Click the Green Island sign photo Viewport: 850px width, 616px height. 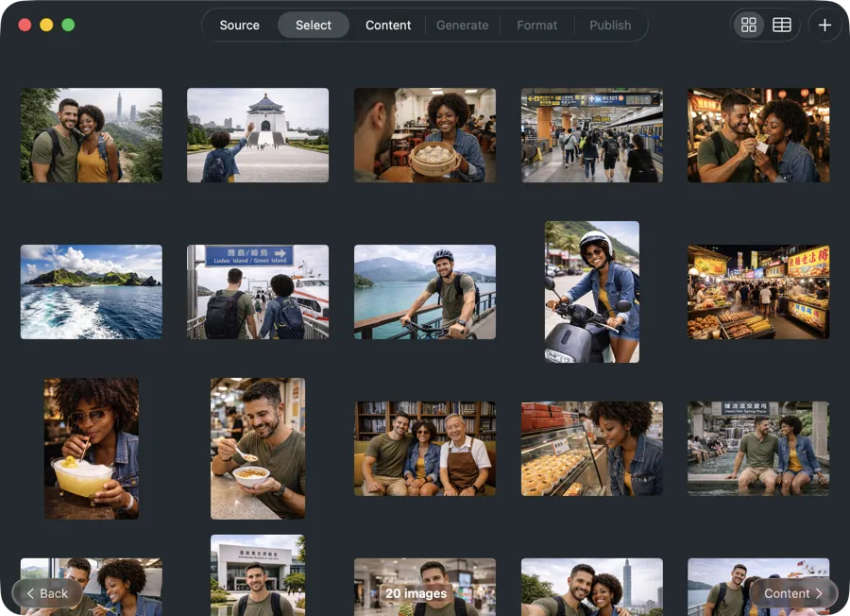pos(258,291)
